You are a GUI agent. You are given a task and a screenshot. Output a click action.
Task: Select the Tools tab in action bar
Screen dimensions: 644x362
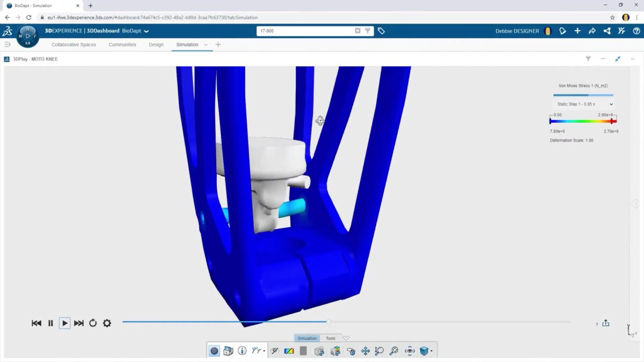coord(331,338)
